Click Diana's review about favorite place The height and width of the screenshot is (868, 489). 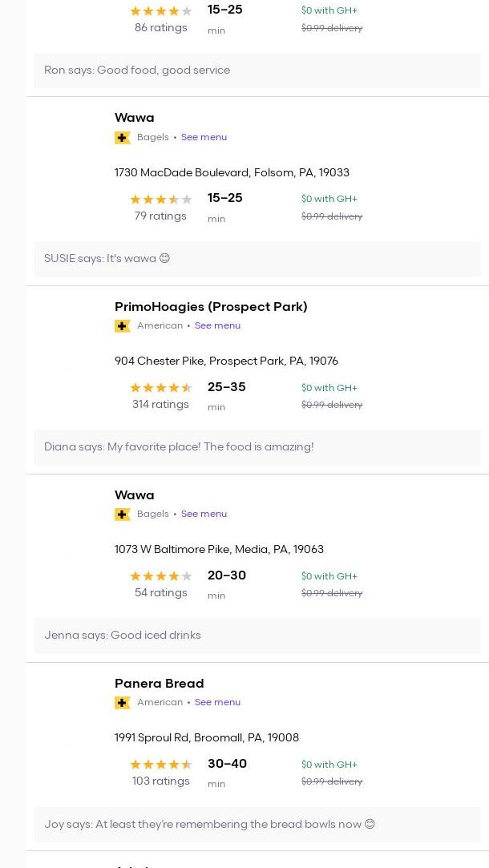(x=179, y=447)
